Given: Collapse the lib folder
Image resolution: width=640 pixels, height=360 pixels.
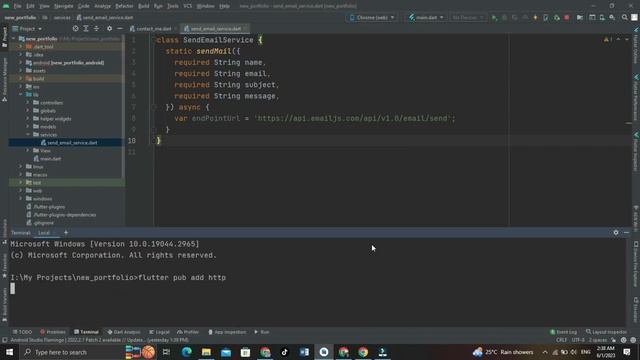Looking at the screenshot, I should pos(20,94).
